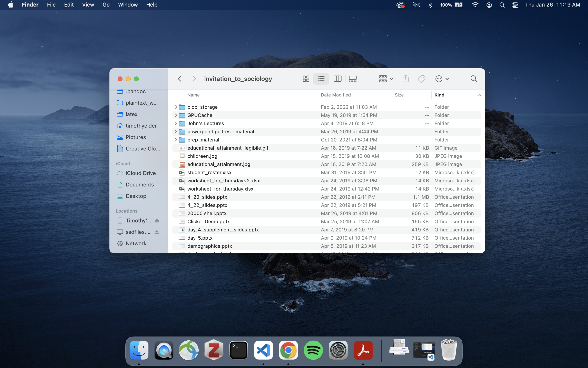Image resolution: width=588 pixels, height=368 pixels.
Task: Open Network in the sidebar
Action: point(132,243)
